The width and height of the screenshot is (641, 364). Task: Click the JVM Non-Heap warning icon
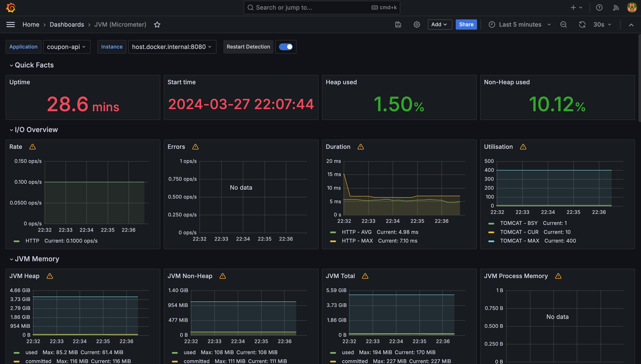[x=222, y=276]
